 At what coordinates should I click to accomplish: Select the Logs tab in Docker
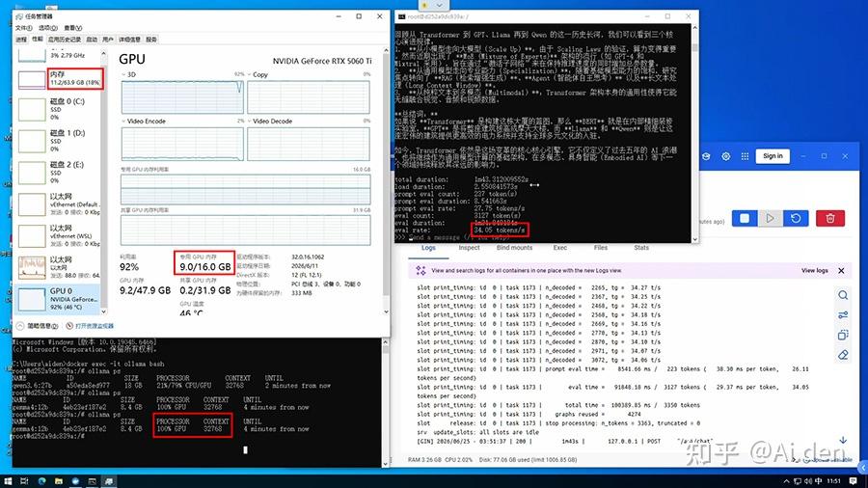[x=428, y=248]
